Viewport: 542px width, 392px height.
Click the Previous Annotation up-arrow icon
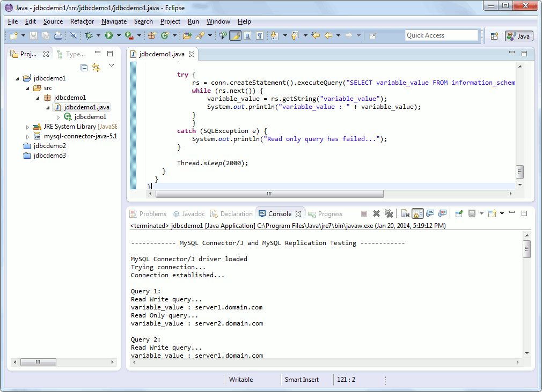[295, 35]
